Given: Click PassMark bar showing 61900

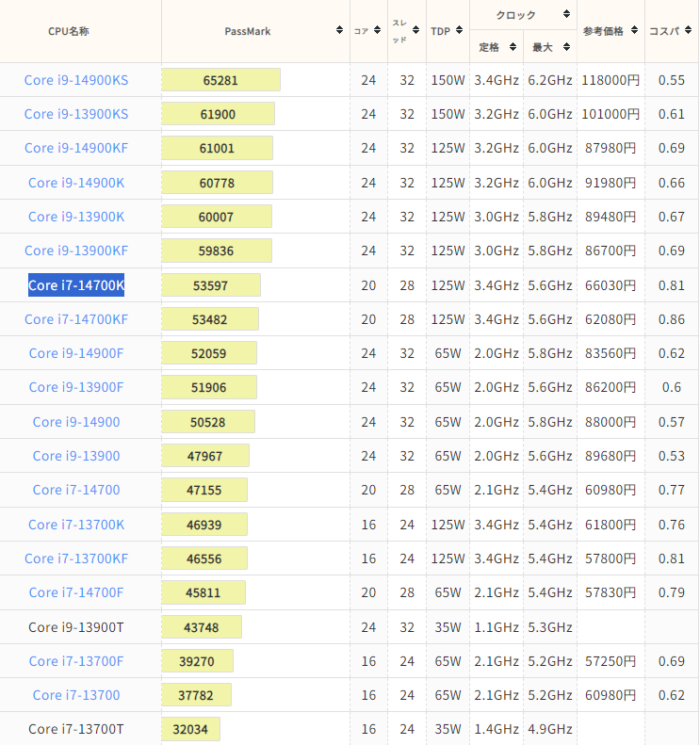Looking at the screenshot, I should [219, 114].
